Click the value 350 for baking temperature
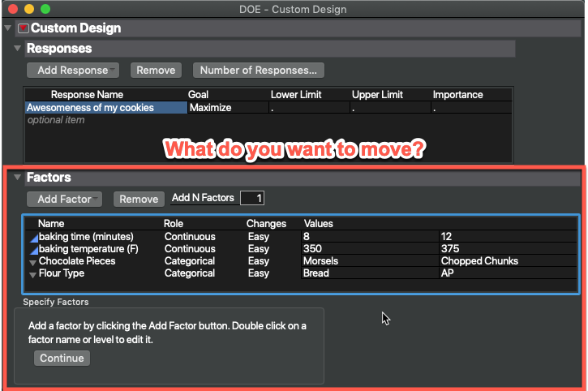 click(x=370, y=249)
